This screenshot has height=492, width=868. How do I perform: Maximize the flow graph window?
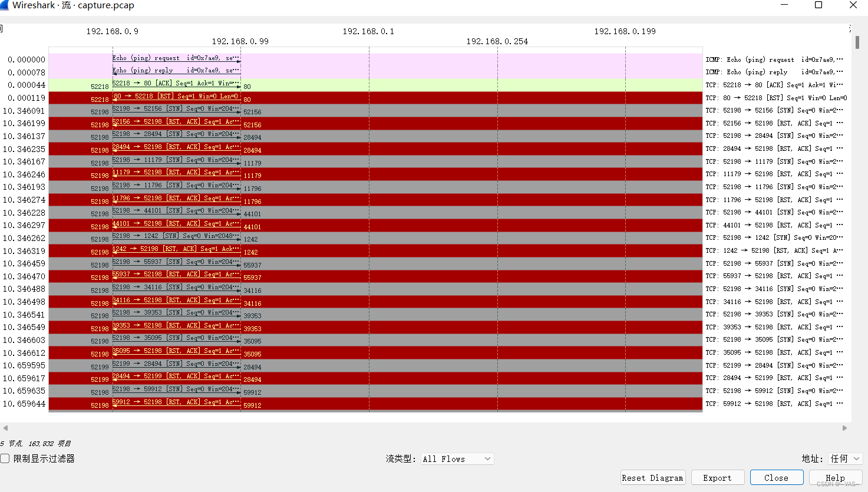pos(819,5)
